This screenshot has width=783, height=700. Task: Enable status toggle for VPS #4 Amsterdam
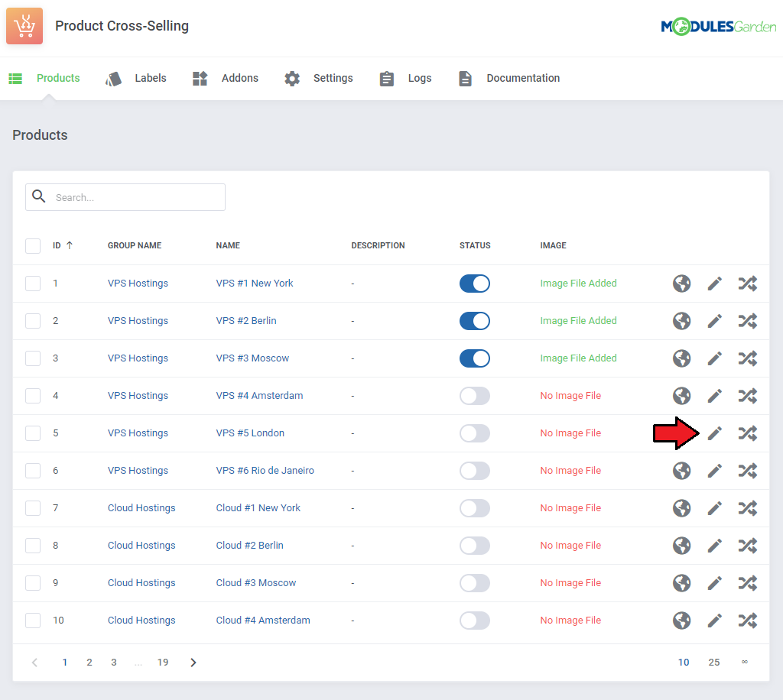tap(474, 396)
